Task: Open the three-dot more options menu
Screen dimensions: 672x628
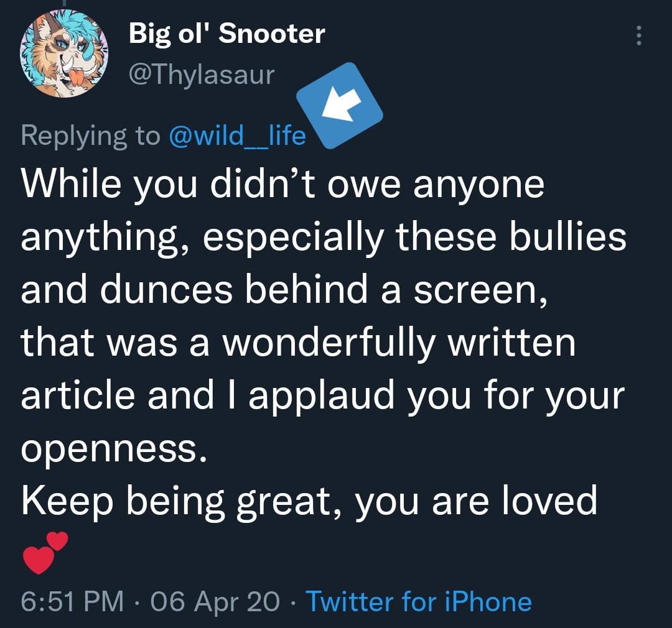Action: [638, 35]
